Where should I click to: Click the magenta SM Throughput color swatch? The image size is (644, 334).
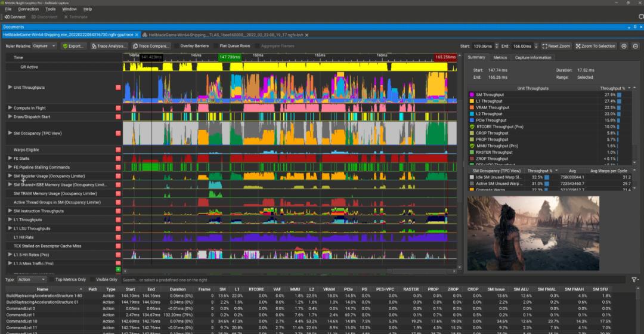click(x=472, y=94)
